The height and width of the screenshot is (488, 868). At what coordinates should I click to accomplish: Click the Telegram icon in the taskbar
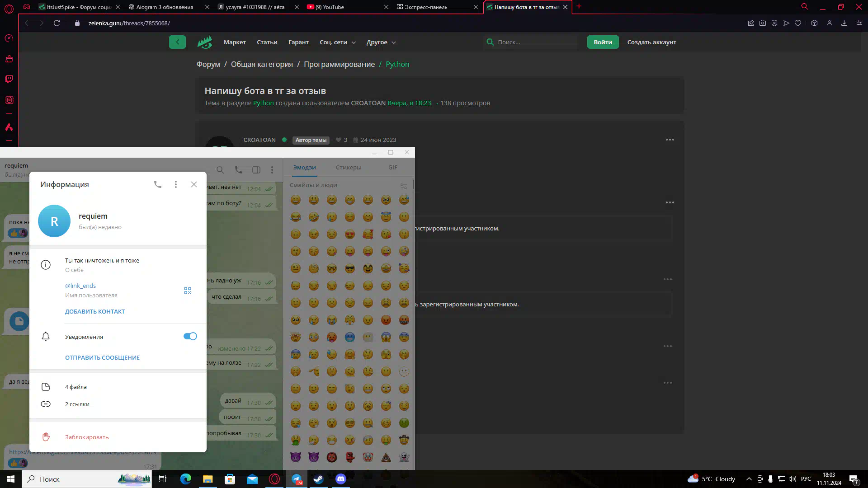[x=297, y=479]
